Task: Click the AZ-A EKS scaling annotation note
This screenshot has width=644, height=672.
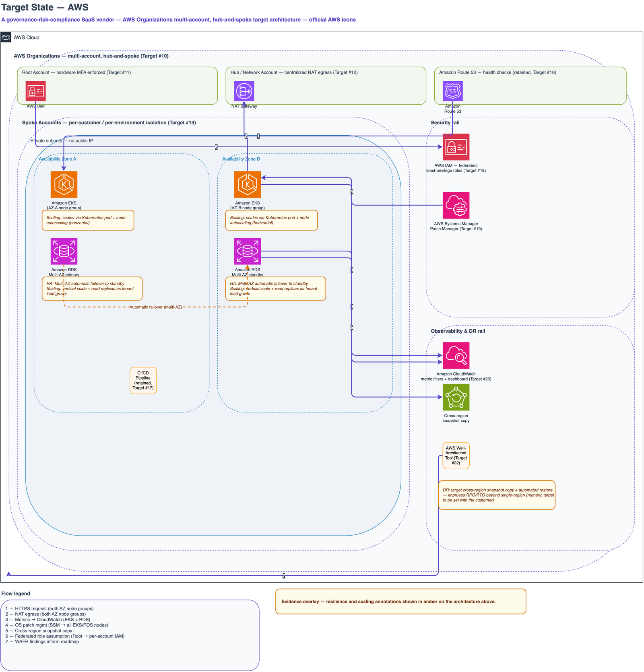Action: click(x=88, y=221)
